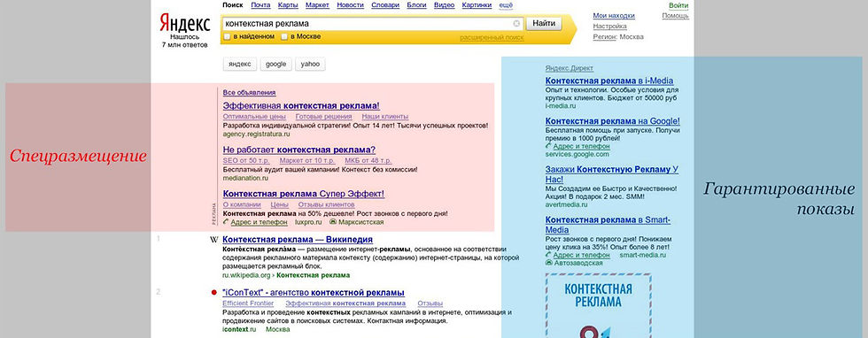Click the metro icon next to Марксистская
The image size is (868, 338).
point(333,222)
